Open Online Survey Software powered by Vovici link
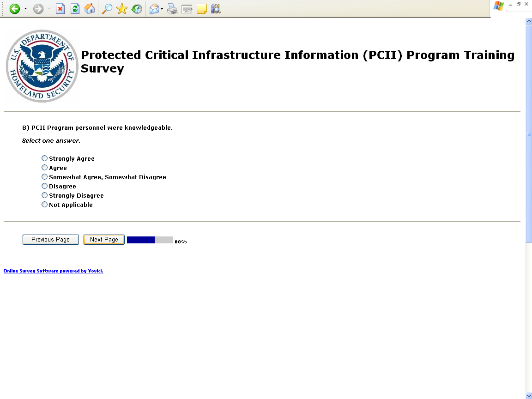This screenshot has height=399, width=532. click(x=53, y=271)
